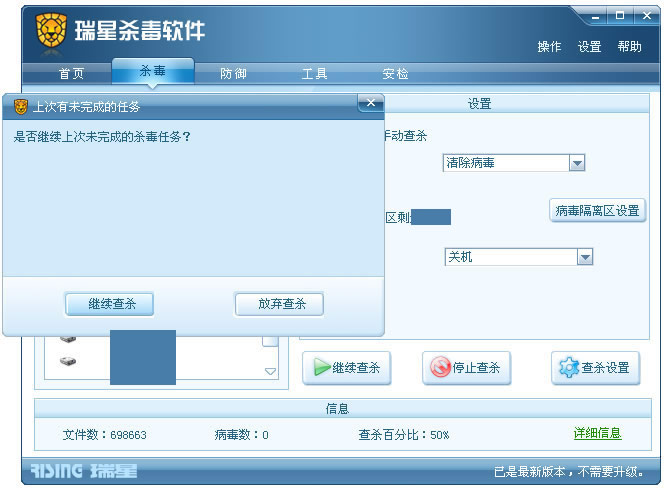The image size is (669, 493).
Task: Click the 查杀百分比：50% text
Action: tap(404, 435)
